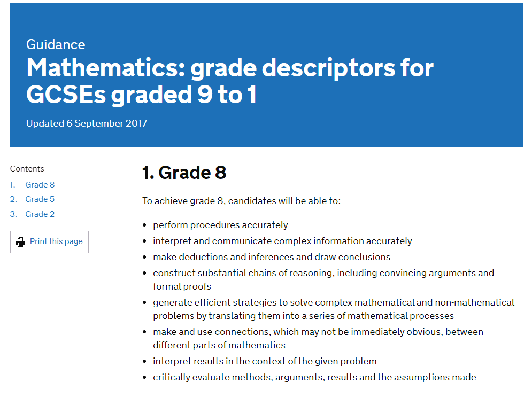Click the 'interpret and communicate complex information' bullet

282,241
